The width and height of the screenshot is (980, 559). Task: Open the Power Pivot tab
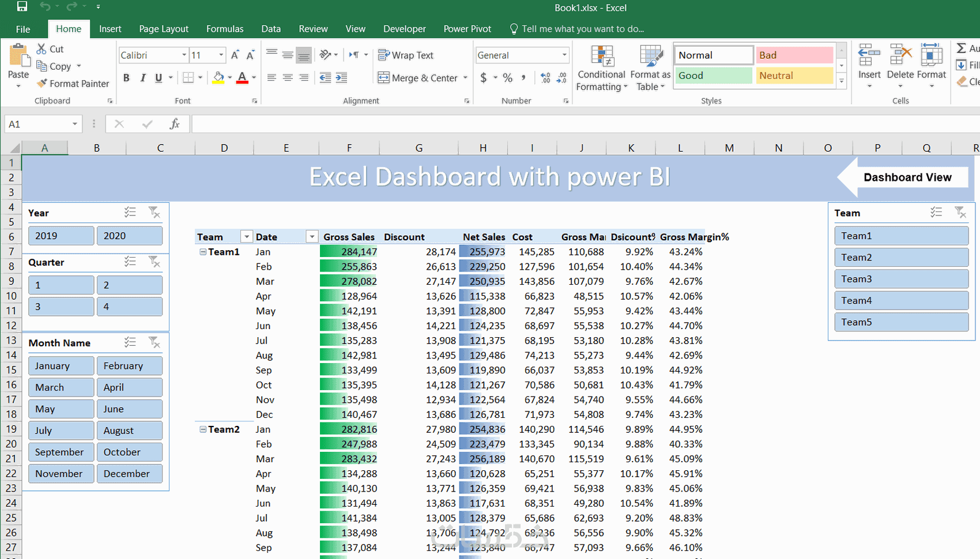[x=468, y=29]
